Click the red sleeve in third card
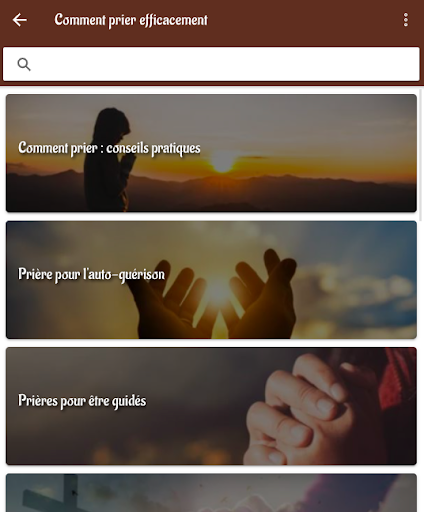 click(398, 378)
